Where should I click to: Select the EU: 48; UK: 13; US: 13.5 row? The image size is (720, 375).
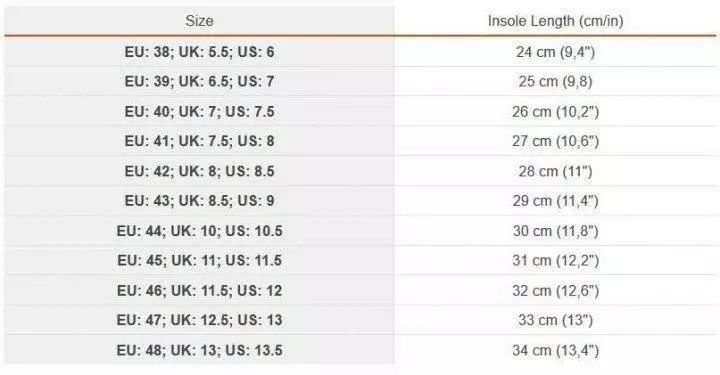(x=360, y=350)
